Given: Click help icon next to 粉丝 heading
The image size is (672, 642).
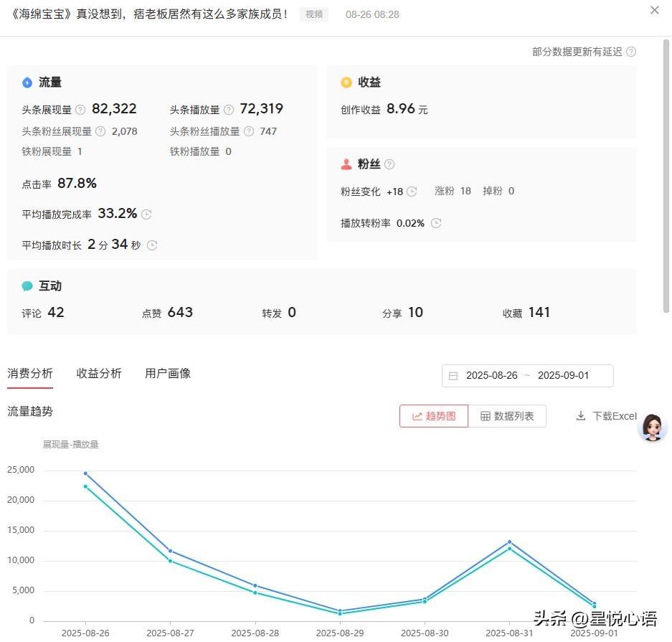Looking at the screenshot, I should (x=389, y=164).
